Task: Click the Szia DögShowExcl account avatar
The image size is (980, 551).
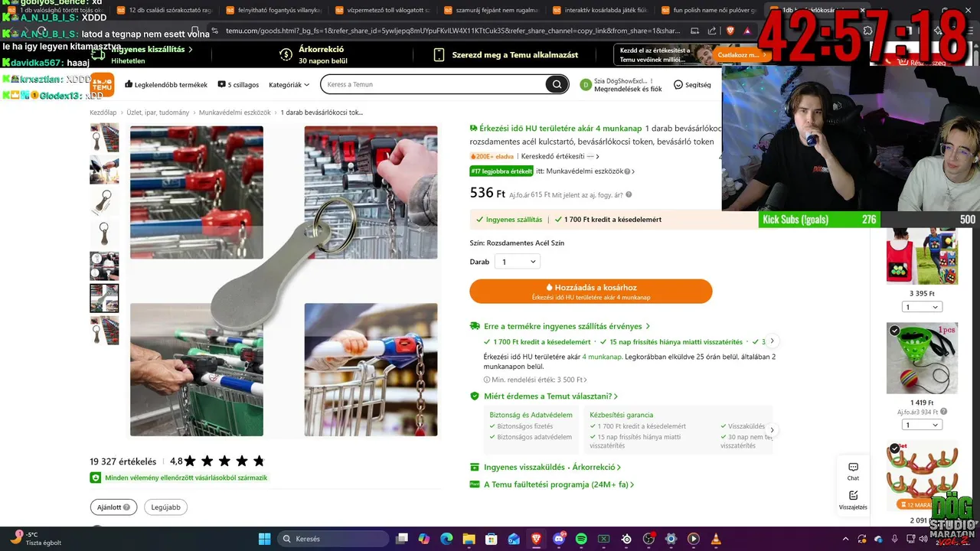Action: (x=586, y=85)
